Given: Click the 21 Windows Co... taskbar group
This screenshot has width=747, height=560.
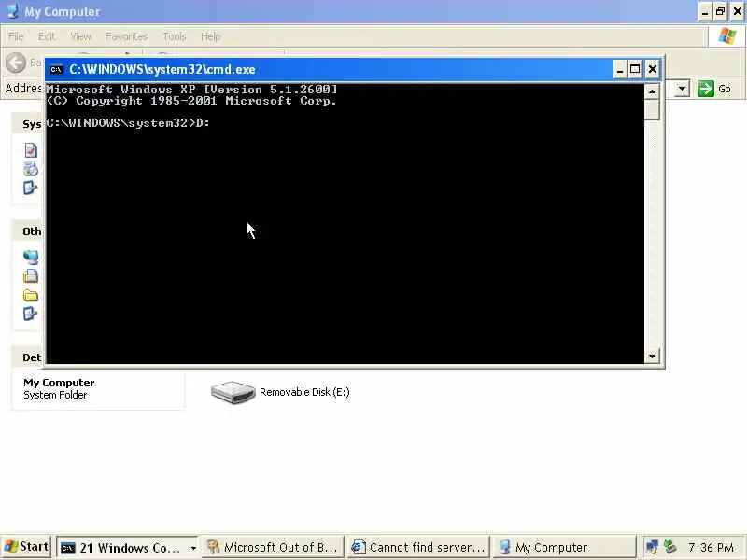Looking at the screenshot, I should click(x=129, y=548).
